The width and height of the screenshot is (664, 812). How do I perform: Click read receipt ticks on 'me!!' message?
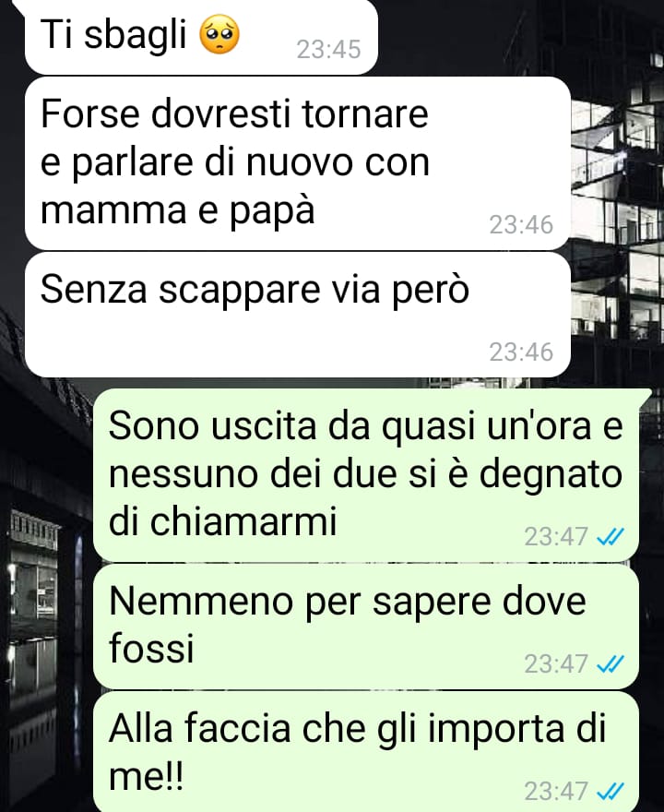(611, 791)
